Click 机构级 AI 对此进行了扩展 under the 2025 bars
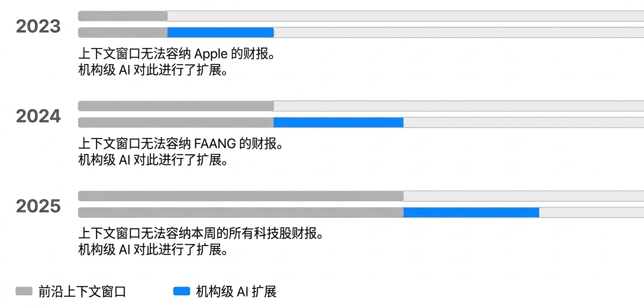Screen dimensions: 644x307 tap(153, 250)
